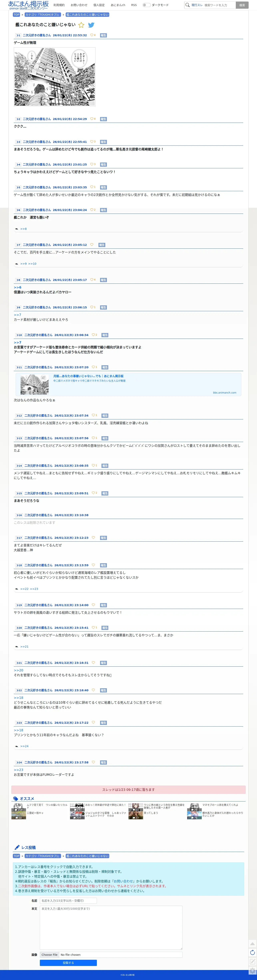257x980 pixels.
Task: Open recommended thread 櫻木真乃と身体が入れ替わったらやりたいことか
Action: (223, 814)
